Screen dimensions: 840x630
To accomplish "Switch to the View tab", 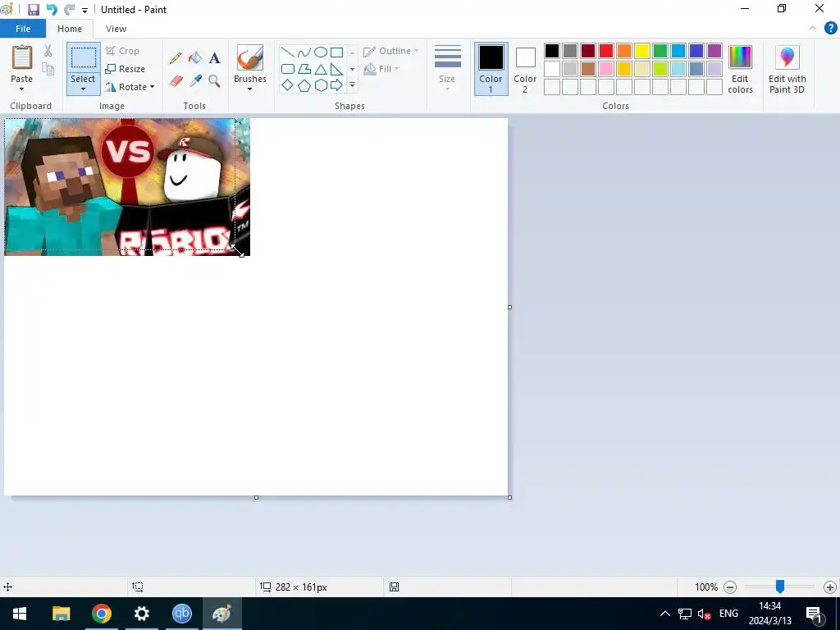I will click(x=116, y=29).
